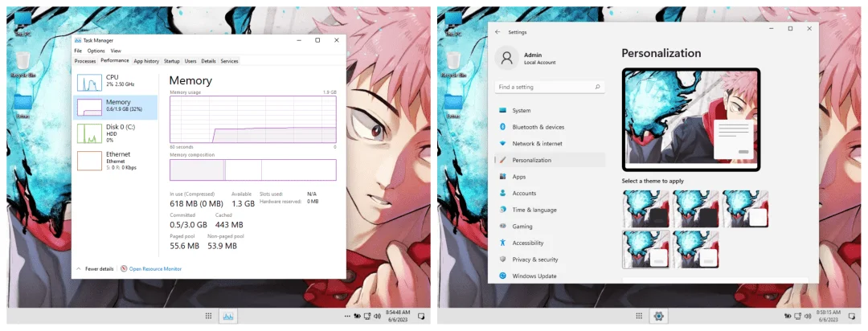Open the Options menu in Task Manager

[96, 51]
